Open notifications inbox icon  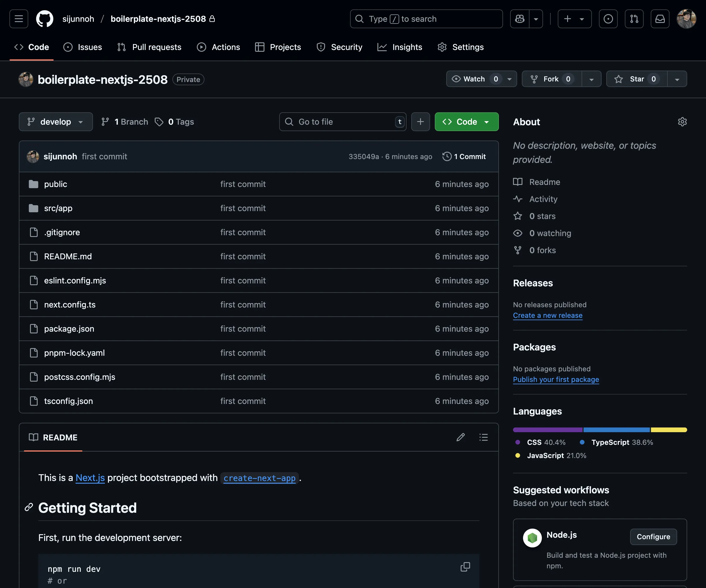coord(660,19)
